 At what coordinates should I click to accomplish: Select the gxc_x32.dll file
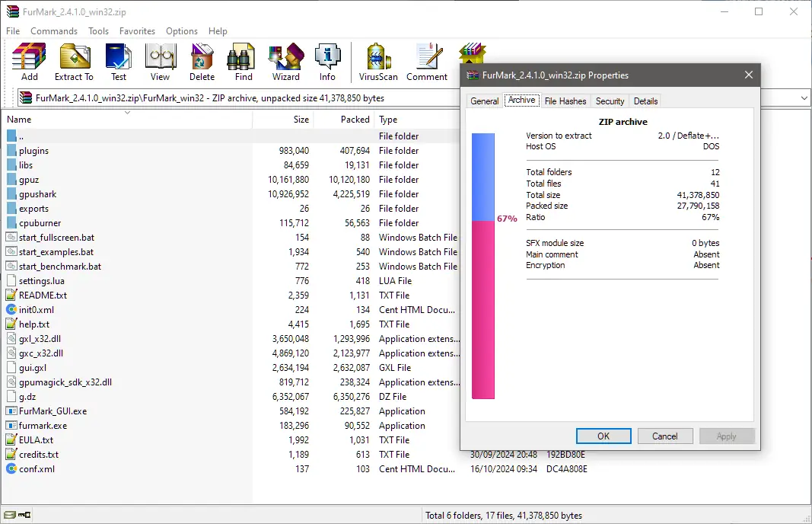point(231,353)
